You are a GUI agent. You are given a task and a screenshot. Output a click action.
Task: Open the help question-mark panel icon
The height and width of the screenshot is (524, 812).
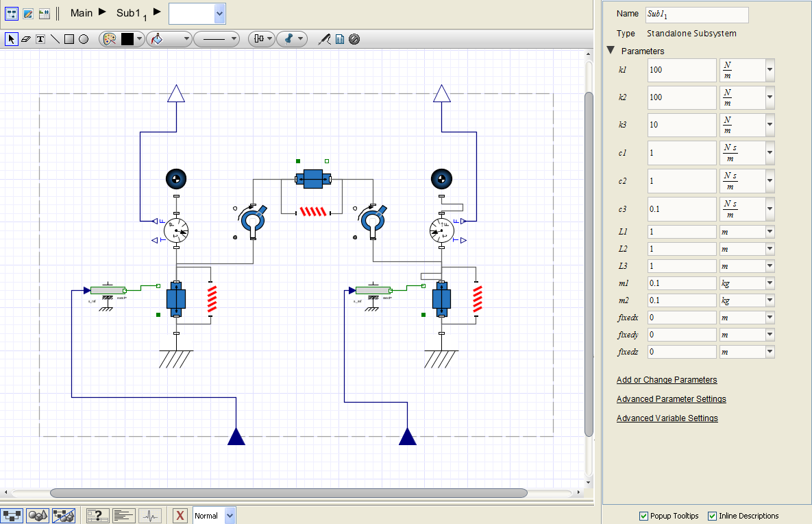coord(98,516)
